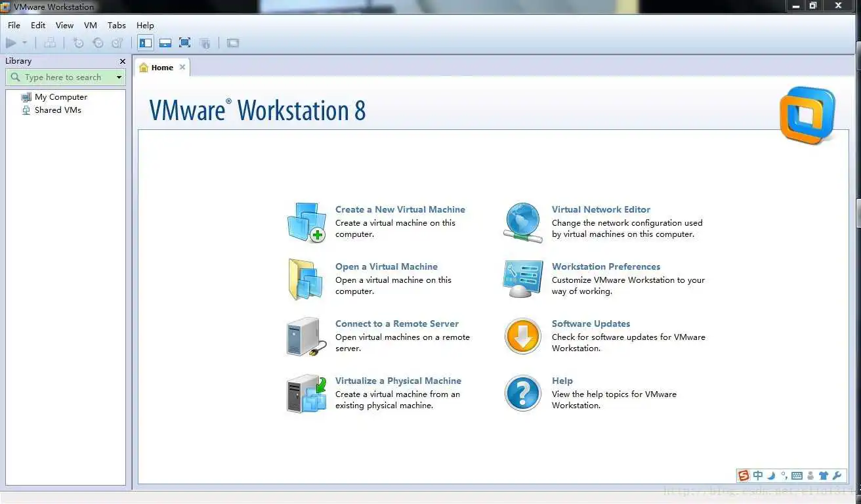Click the Unity mode toolbar icon
The width and height of the screenshot is (861, 504).
click(205, 43)
